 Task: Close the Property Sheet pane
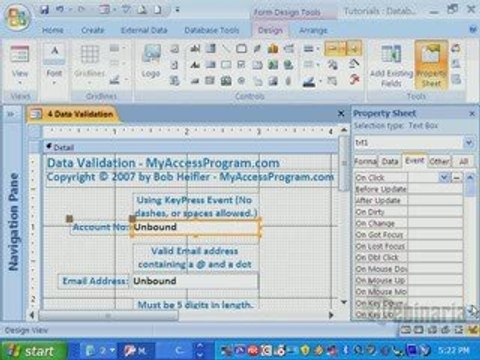point(472,114)
